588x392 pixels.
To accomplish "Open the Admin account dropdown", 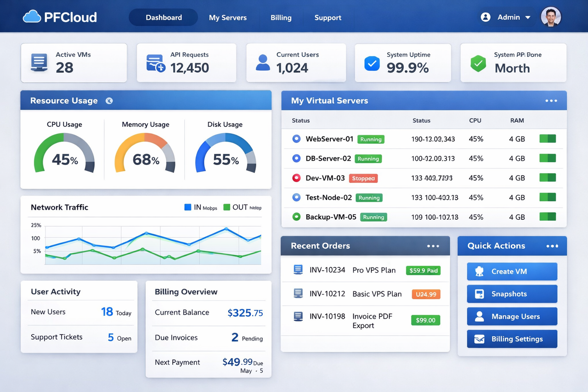I will [x=509, y=17].
